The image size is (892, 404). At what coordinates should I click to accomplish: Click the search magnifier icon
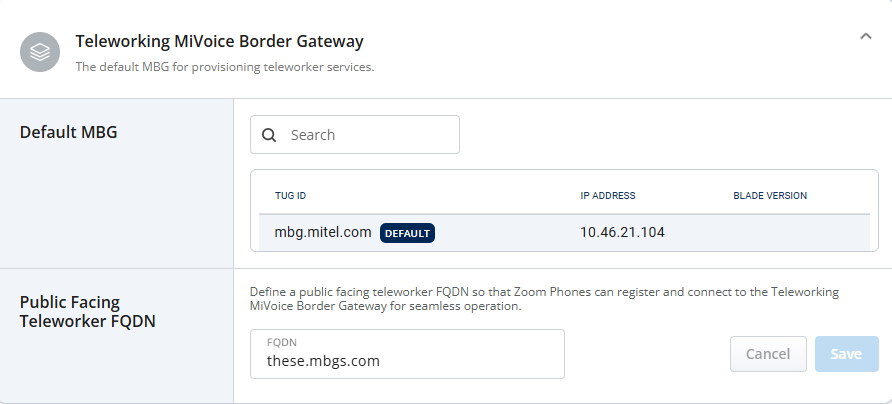[x=269, y=135]
